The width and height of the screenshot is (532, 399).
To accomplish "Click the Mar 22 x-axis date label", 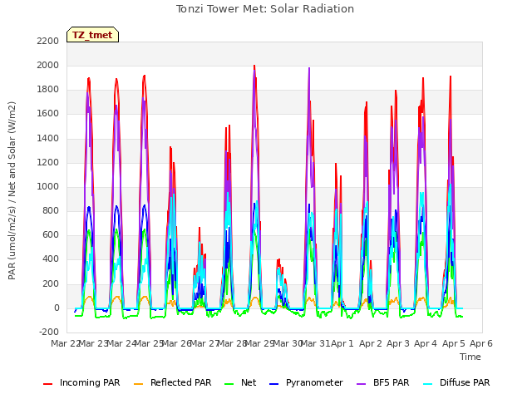I will click(65, 343).
